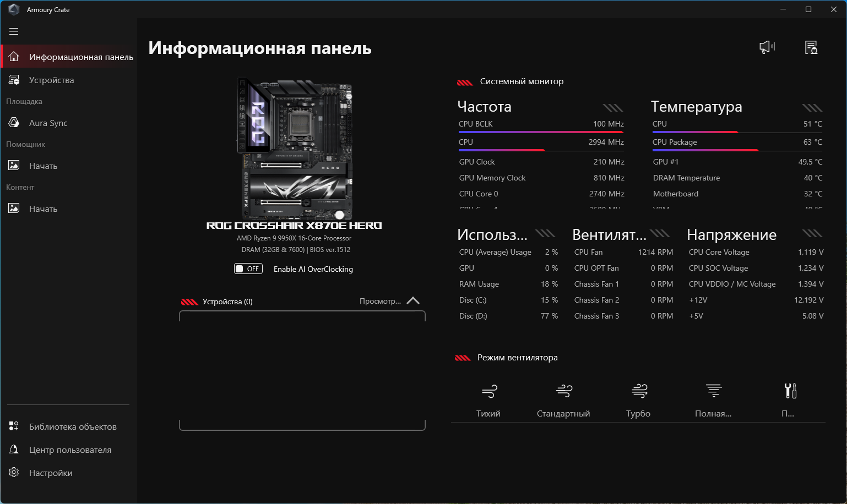Click the CPU Fan 1214 RPM value

pyautogui.click(x=656, y=252)
